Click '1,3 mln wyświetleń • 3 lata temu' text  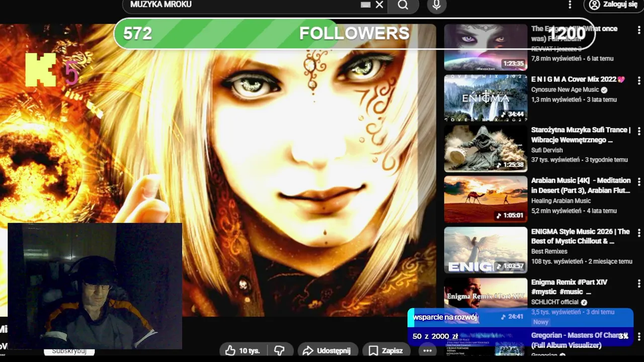[574, 100]
